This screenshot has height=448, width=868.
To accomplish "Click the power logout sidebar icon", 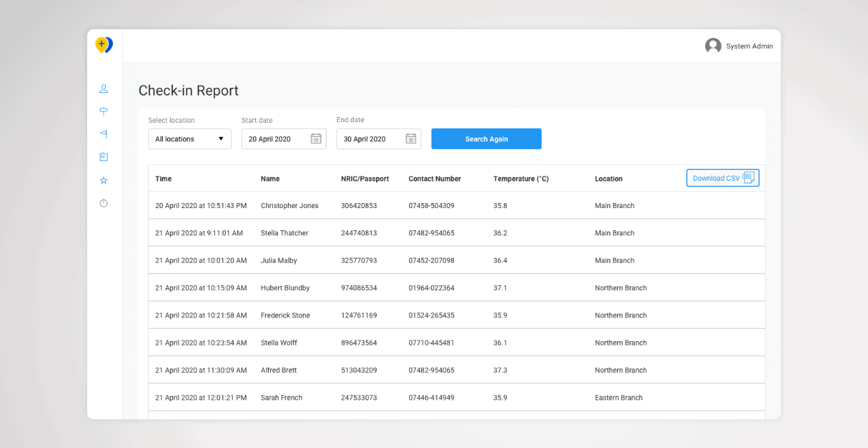I will [104, 203].
